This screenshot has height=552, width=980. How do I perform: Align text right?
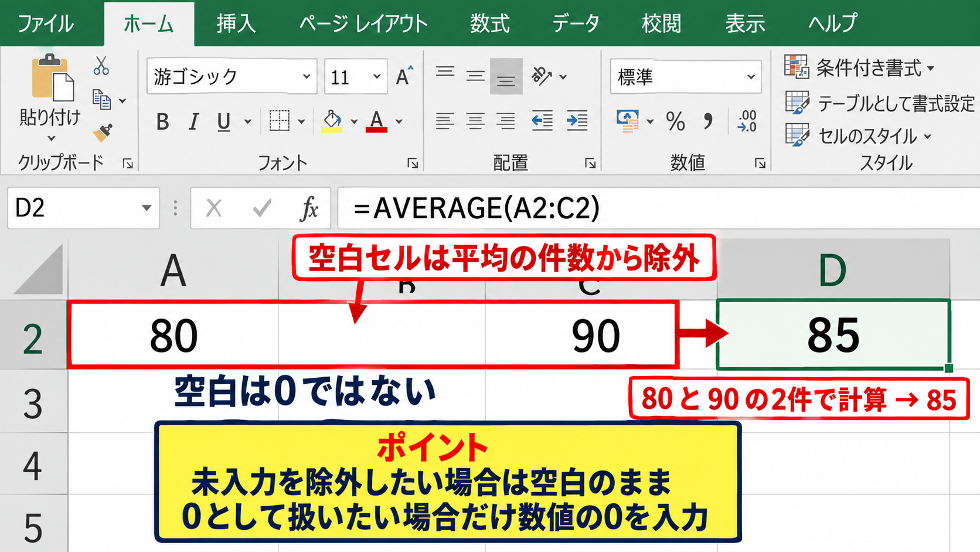pos(505,121)
